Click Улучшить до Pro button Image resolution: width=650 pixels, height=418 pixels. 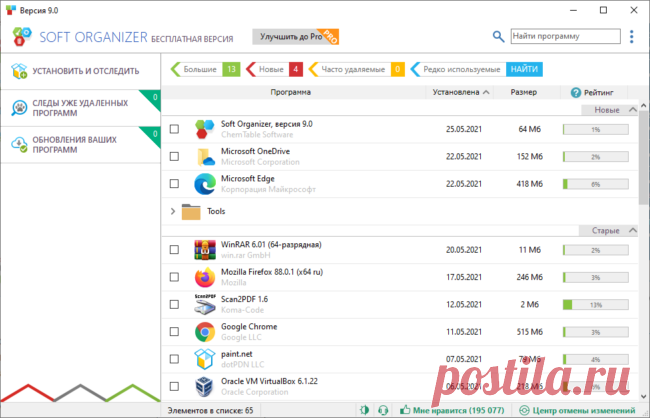[x=296, y=36]
